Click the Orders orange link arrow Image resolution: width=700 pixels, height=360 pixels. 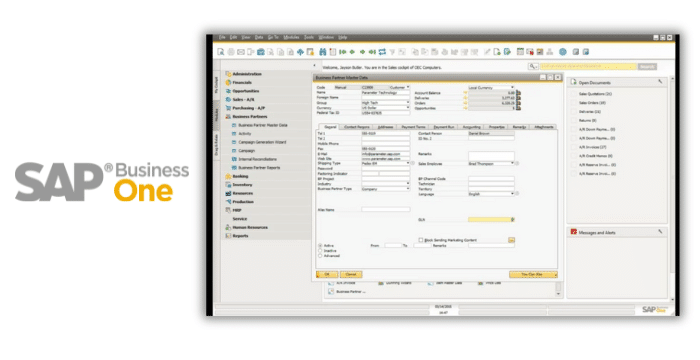click(x=465, y=103)
